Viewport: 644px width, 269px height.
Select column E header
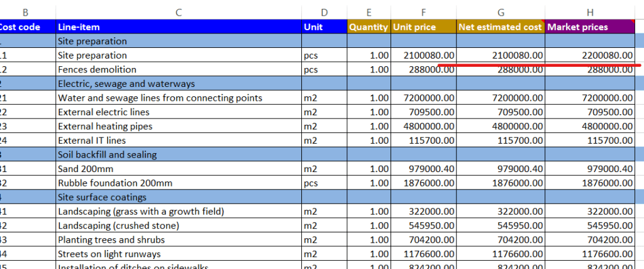click(x=369, y=13)
